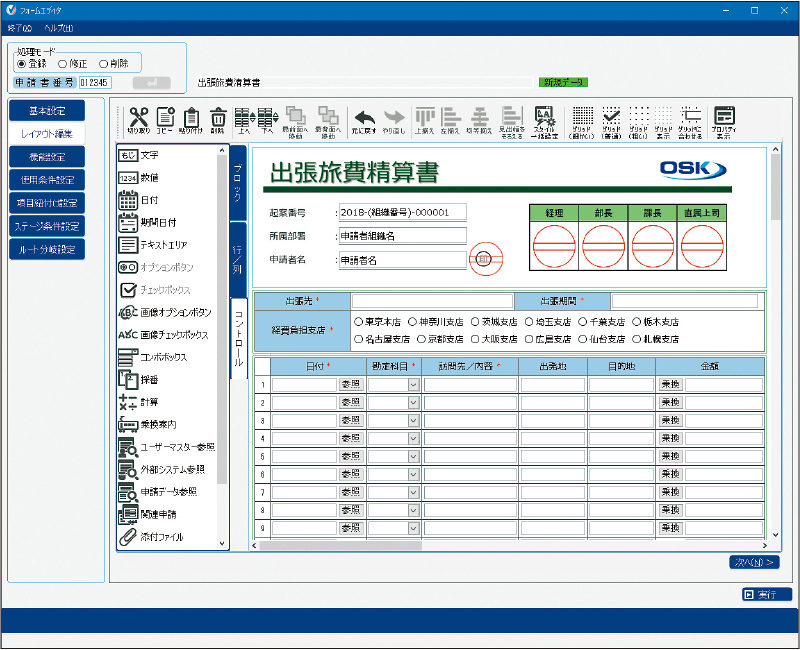Open the 勘定科目 dropdown in row 1
The image size is (800, 650).
[413, 385]
